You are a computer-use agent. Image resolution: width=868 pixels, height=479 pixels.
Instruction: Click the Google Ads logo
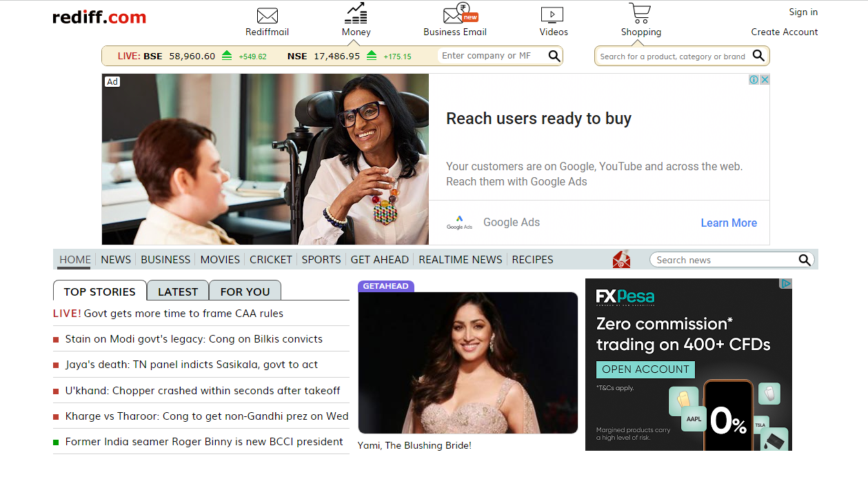[x=459, y=222]
